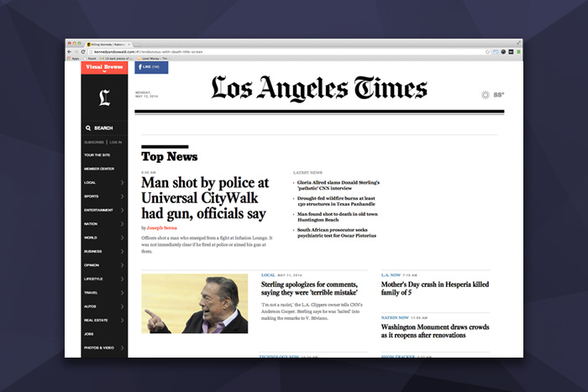This screenshot has height=392, width=588.
Task: Click the L.A. Now section tag
Action: click(391, 275)
